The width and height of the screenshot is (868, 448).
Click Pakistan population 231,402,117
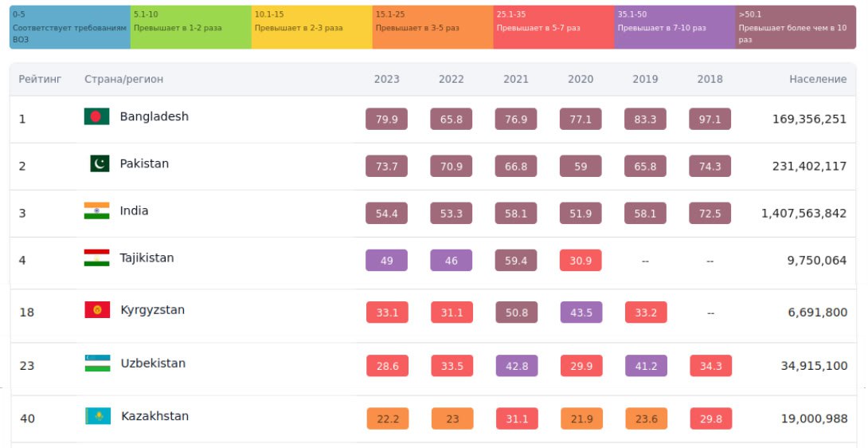point(809,167)
